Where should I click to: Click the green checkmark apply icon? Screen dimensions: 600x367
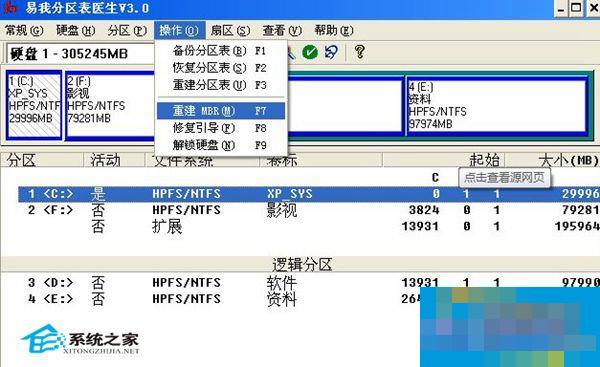[310, 52]
